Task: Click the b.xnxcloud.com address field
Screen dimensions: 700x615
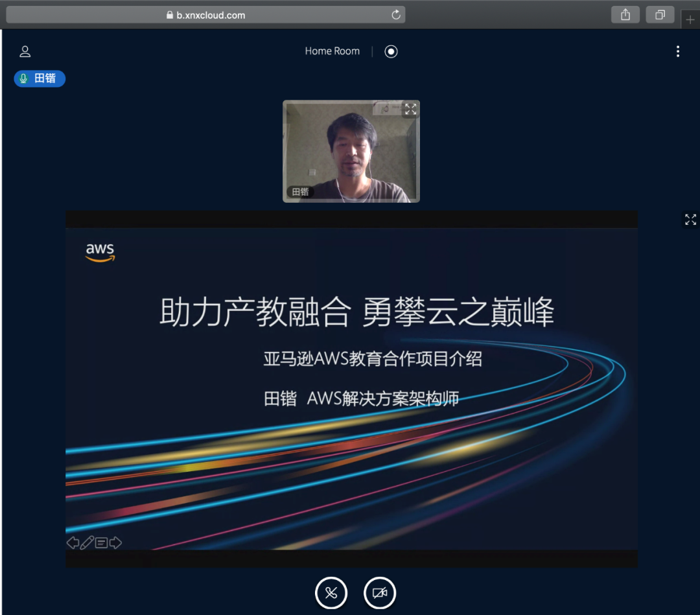Action: 205,15
